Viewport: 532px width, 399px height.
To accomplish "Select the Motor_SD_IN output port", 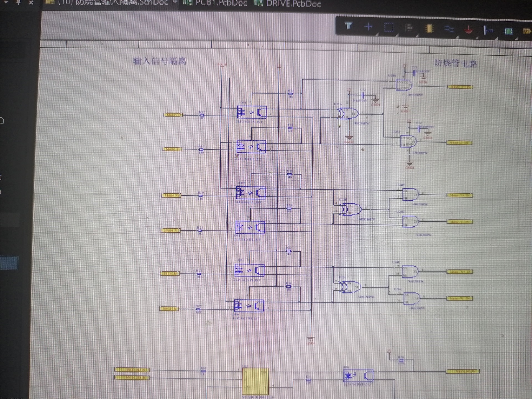I will click(x=462, y=371).
